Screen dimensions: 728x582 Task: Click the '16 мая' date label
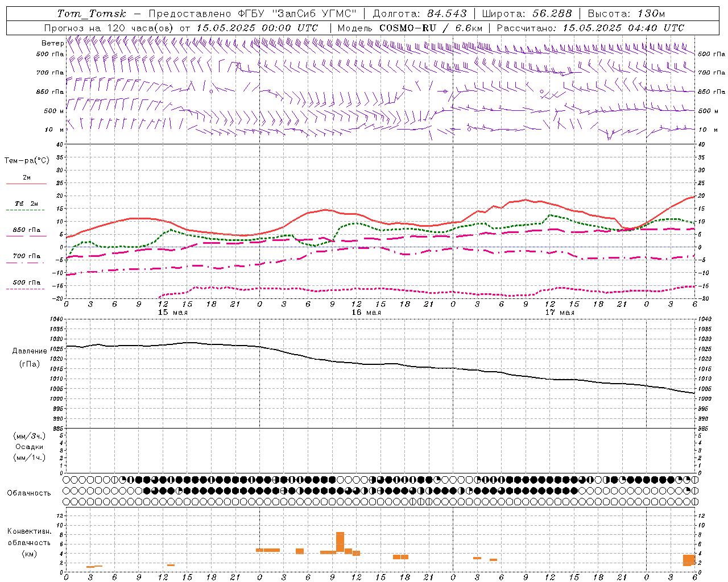(366, 313)
